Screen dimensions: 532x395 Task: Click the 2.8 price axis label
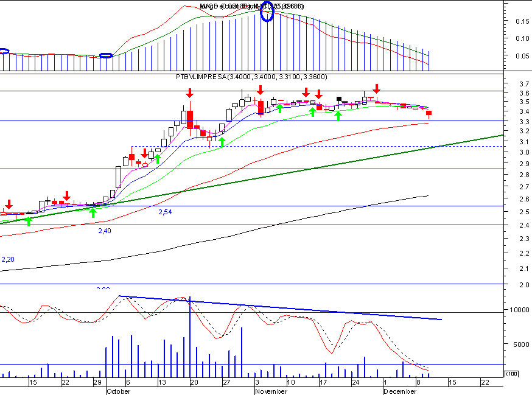tap(524, 175)
